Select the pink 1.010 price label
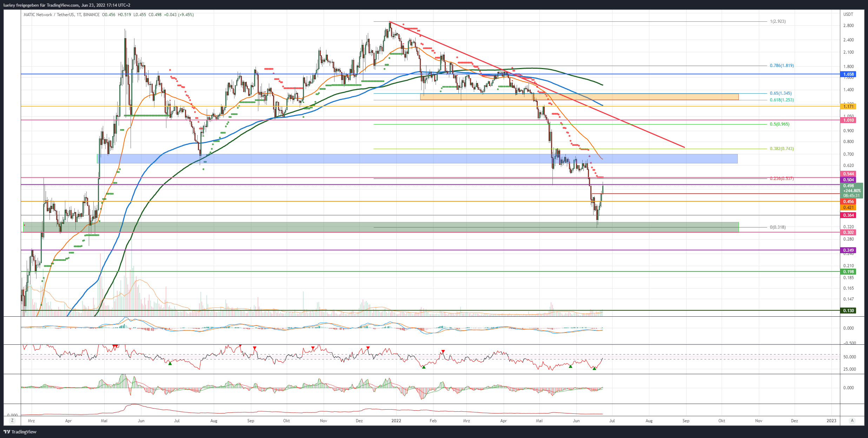This screenshot has height=438, width=868. [849, 120]
